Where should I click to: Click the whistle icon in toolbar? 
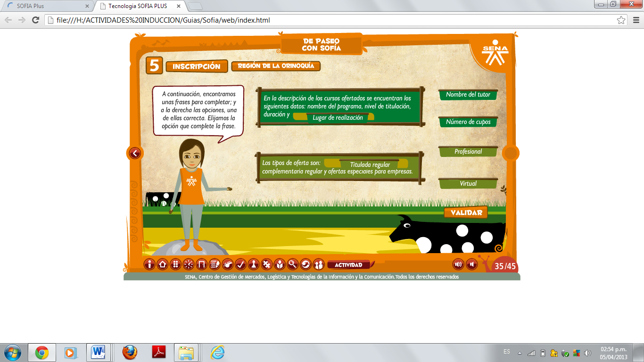point(228,264)
